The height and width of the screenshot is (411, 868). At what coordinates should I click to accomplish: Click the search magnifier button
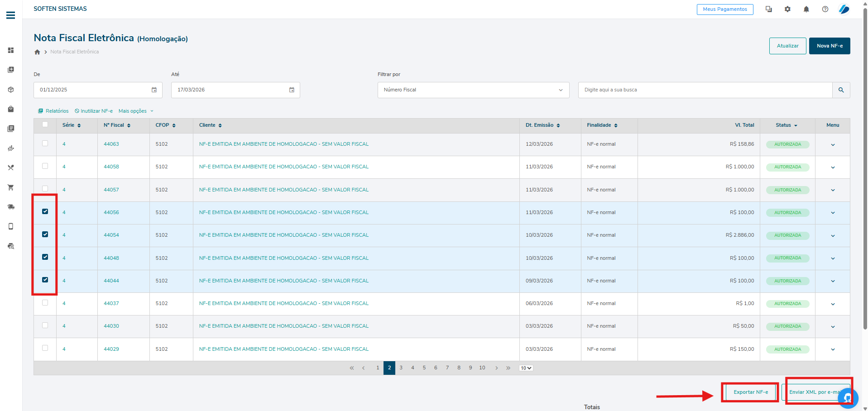tap(841, 90)
